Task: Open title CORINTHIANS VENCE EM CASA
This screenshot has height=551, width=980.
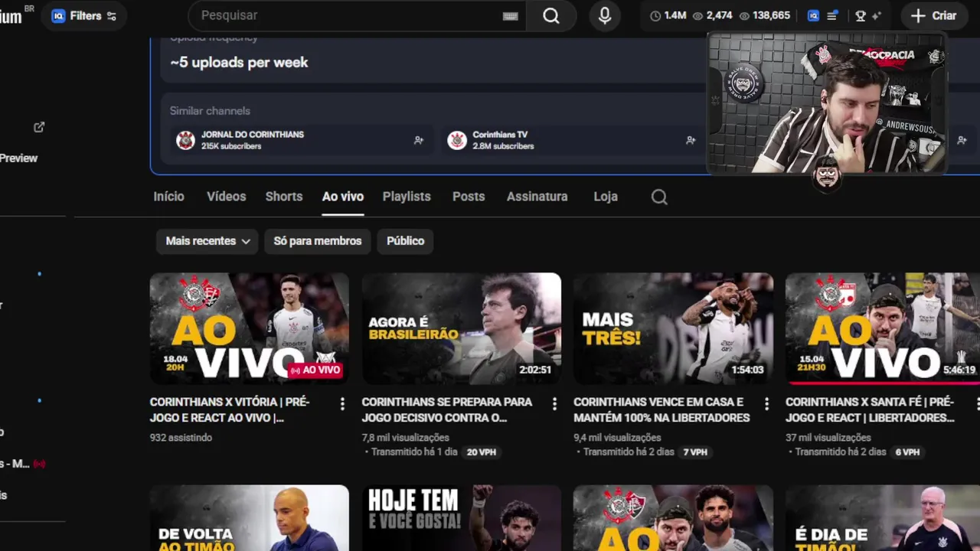Action: [x=661, y=409]
